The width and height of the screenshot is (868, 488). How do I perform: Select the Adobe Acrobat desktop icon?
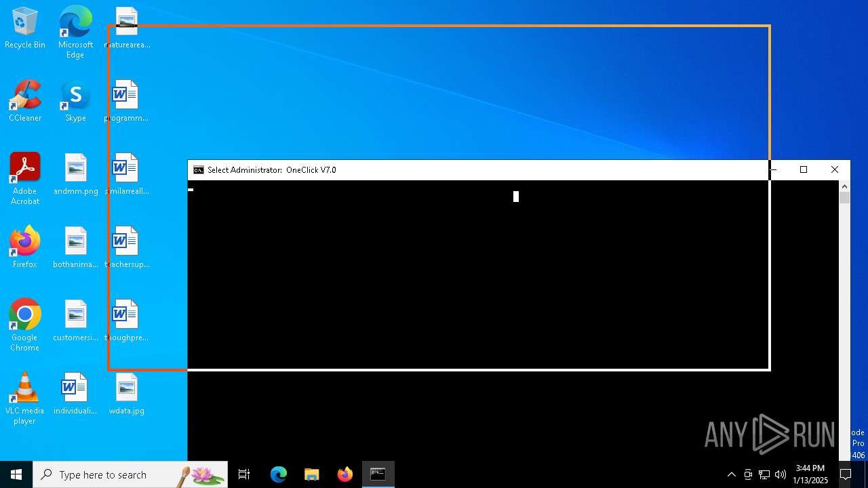pos(25,179)
